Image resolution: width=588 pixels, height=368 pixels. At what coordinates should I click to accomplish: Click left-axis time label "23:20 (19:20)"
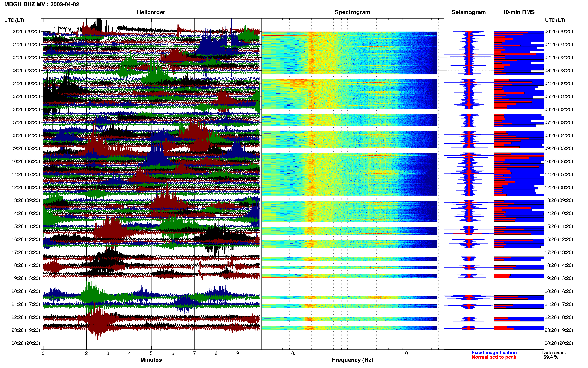[x=26, y=330]
